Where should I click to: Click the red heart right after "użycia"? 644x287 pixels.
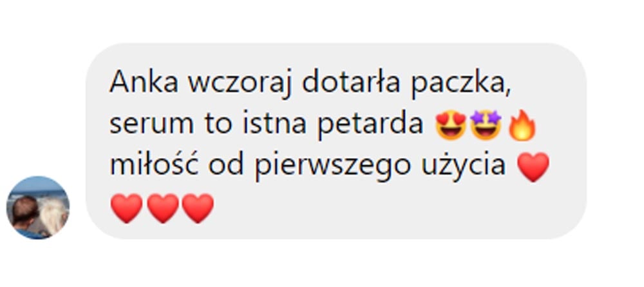(x=533, y=166)
